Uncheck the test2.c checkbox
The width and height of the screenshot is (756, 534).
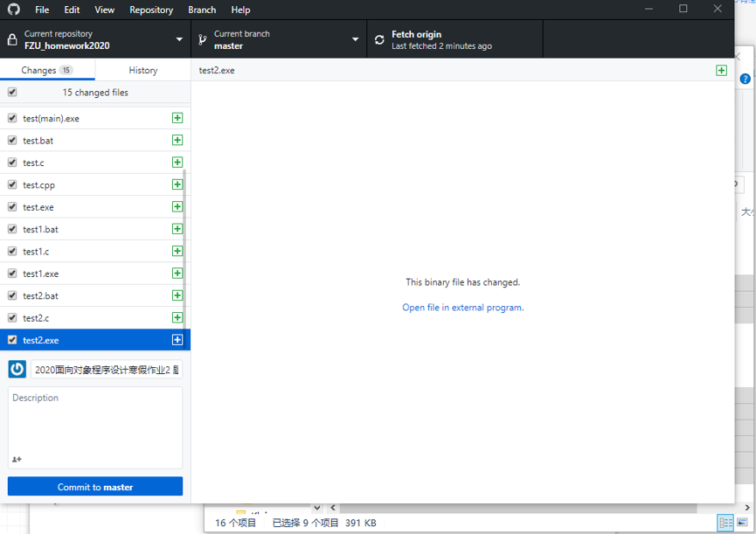12,317
